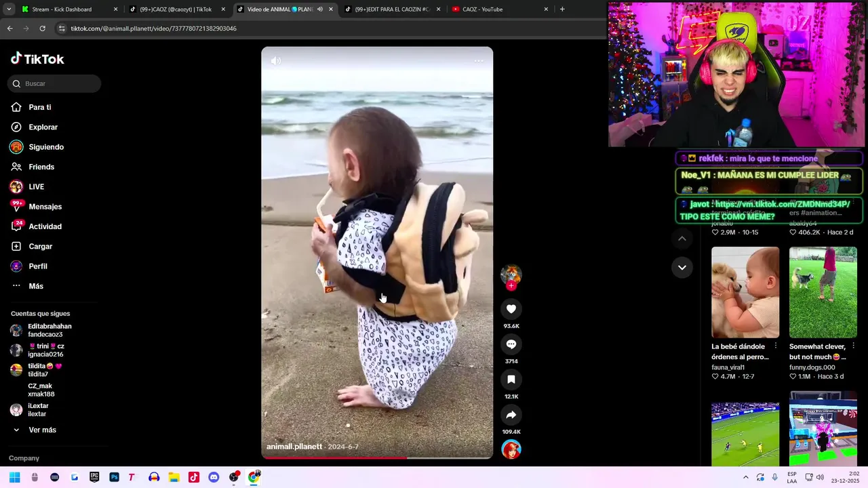This screenshot has height=488, width=868.
Task: Open the Windows Start menu
Action: (14, 477)
